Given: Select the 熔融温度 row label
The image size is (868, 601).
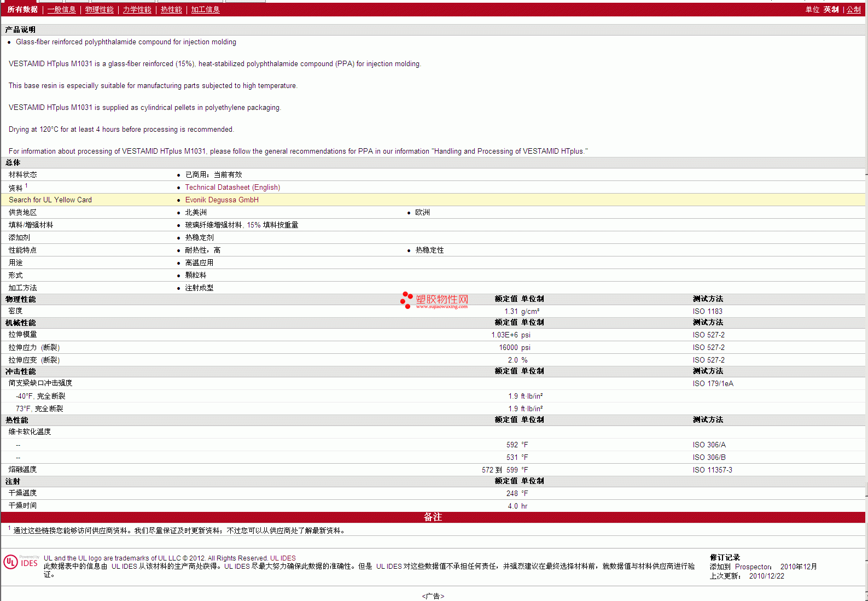Looking at the screenshot, I should [x=22, y=470].
